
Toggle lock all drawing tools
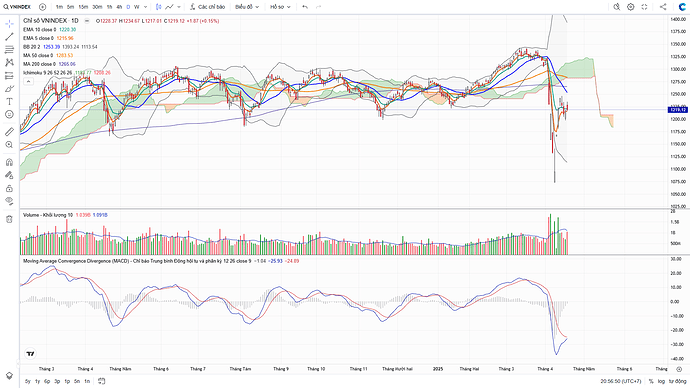(9, 188)
